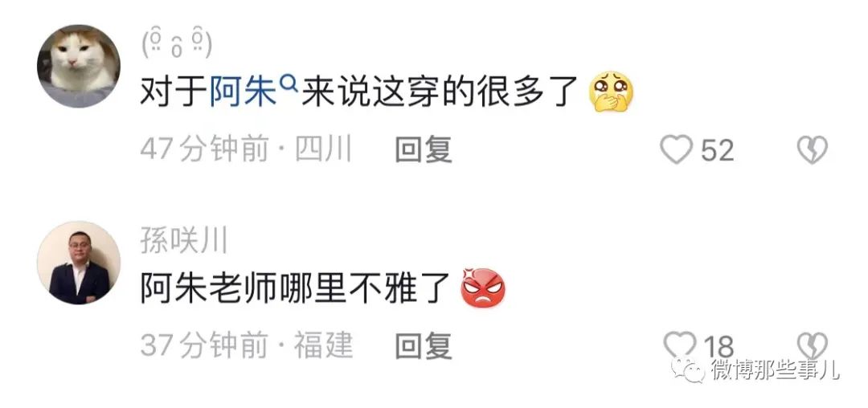Open the blue 阿朱 keyword link
The image size is (868, 408).
243,92
